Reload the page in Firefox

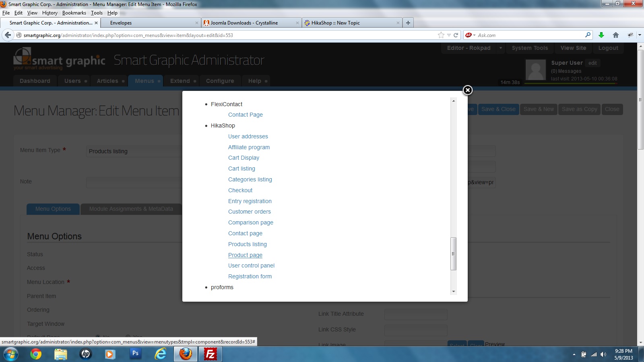pyautogui.click(x=456, y=35)
